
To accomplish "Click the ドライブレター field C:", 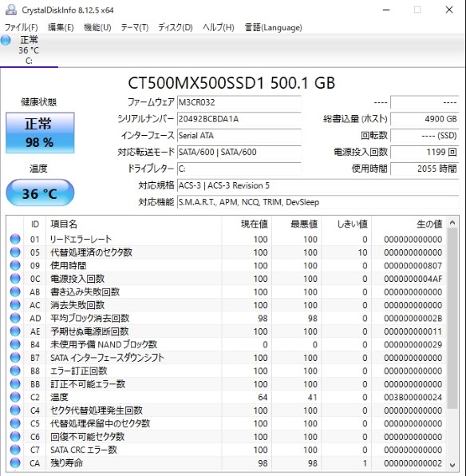I will point(239,169).
